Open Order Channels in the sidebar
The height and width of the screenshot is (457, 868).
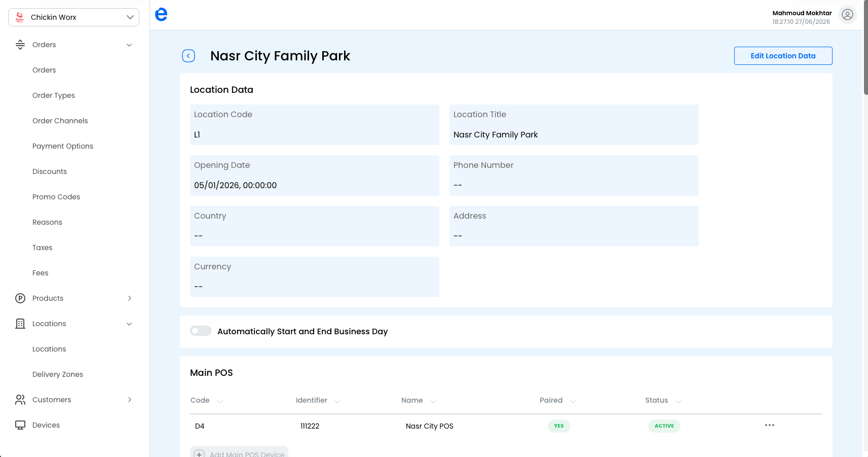[x=60, y=121]
